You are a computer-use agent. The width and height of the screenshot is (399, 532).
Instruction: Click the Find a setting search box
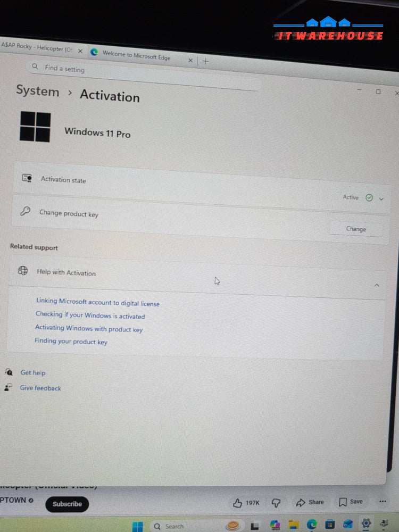pyautogui.click(x=144, y=75)
